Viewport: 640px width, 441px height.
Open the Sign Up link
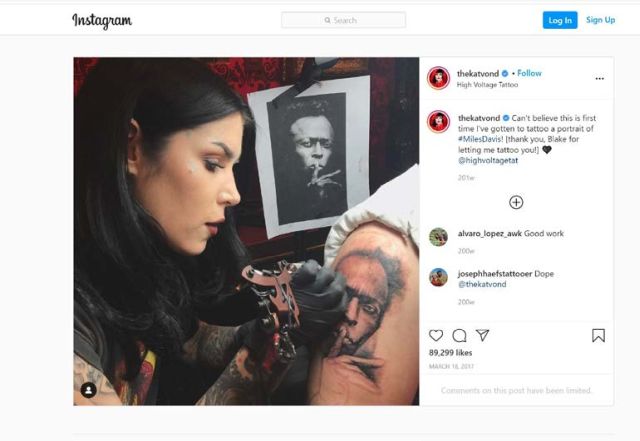(600, 20)
